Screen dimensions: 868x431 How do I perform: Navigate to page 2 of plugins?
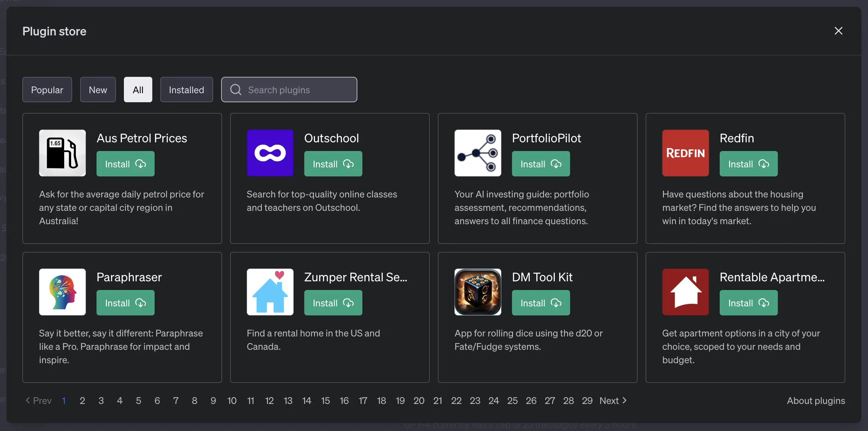(82, 400)
